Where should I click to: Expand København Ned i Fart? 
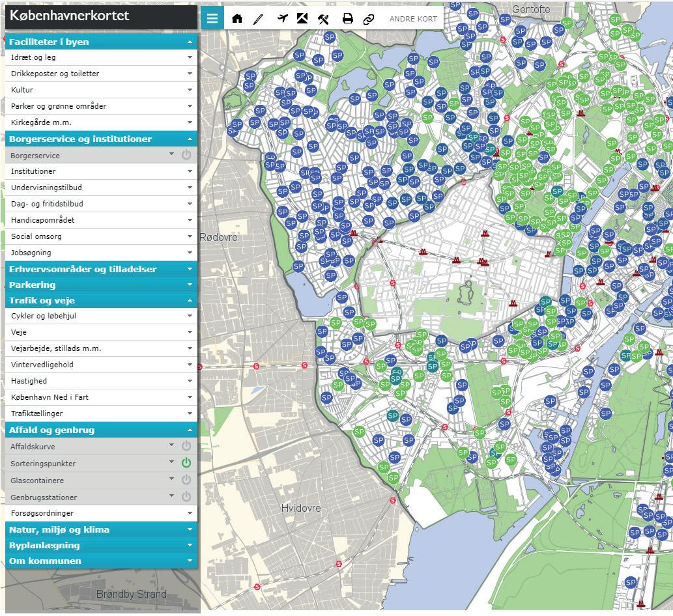[x=101, y=398]
